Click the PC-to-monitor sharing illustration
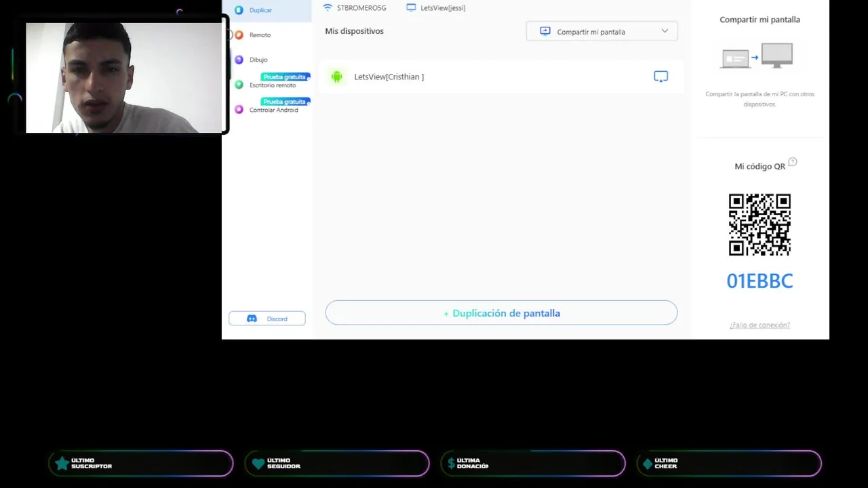Viewport: 868px width, 488px height. [x=757, y=55]
